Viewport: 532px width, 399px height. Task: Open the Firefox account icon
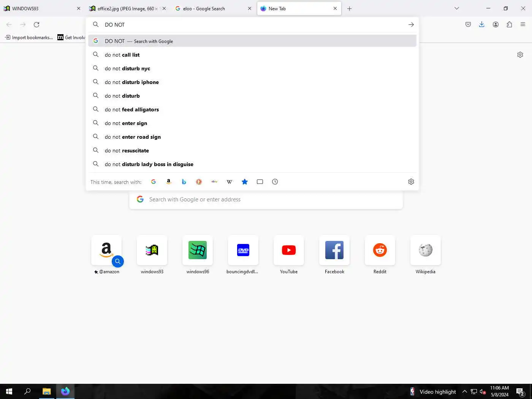click(496, 25)
